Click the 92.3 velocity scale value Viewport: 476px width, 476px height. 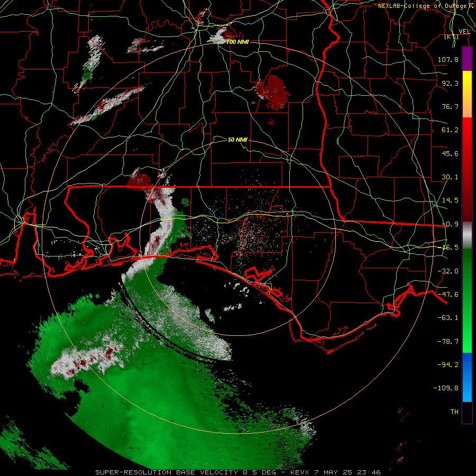click(x=450, y=83)
